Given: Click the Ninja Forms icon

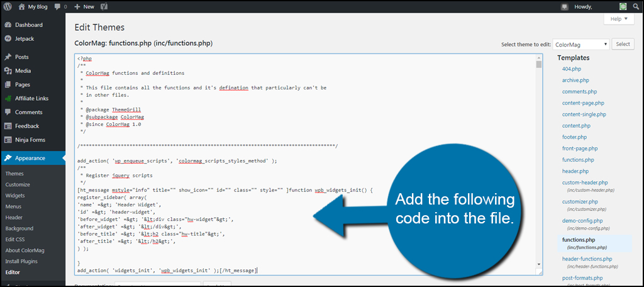Looking at the screenshot, I should 8,140.
